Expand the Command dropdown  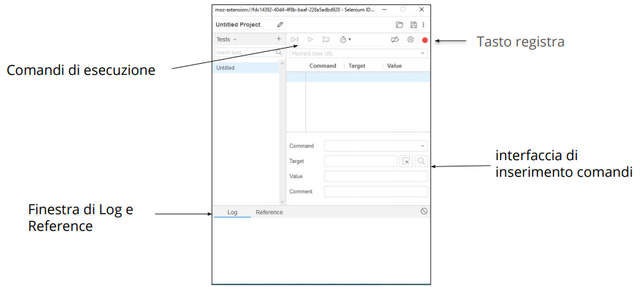[x=422, y=146]
